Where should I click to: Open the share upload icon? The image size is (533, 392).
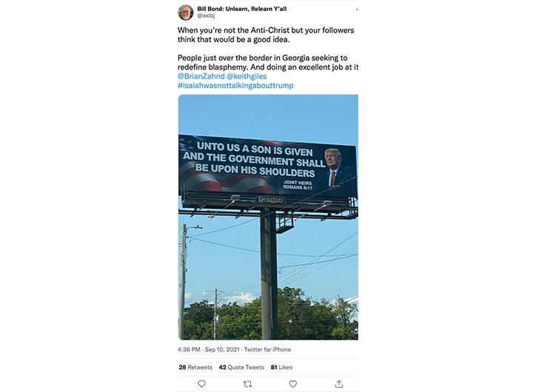click(x=339, y=384)
